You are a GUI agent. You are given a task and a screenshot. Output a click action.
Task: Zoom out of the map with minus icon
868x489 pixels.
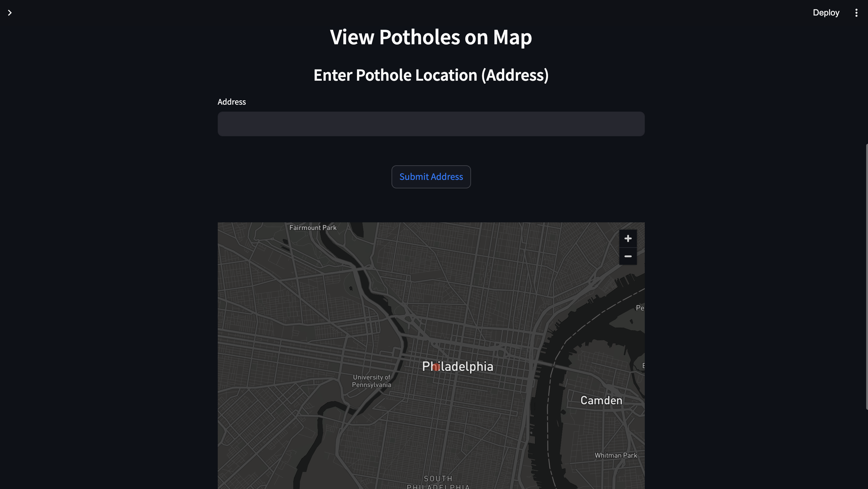(x=627, y=256)
